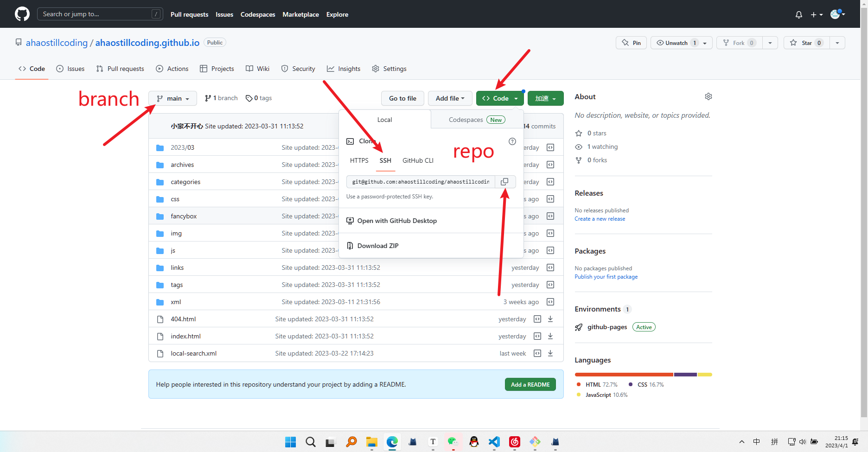View the 1 branch link
Viewport: 868px width, 452px height.
[x=221, y=98]
